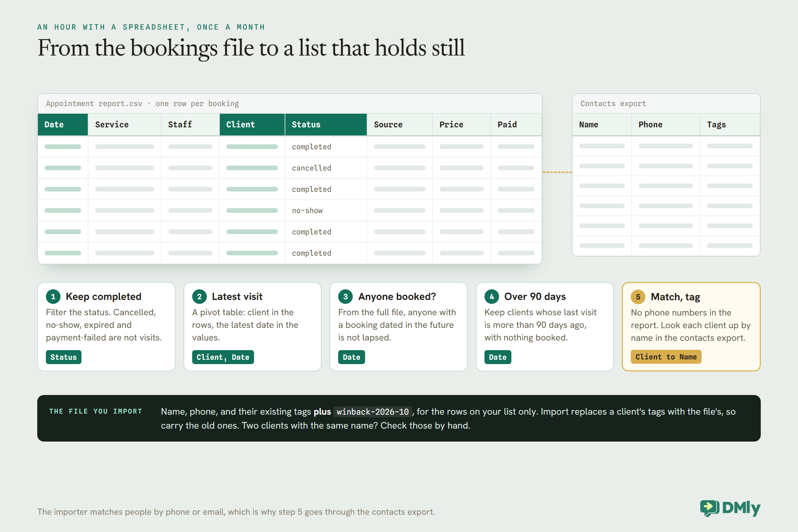This screenshot has height=532, width=798.
Task: Select the Paid column header
Action: [516, 124]
